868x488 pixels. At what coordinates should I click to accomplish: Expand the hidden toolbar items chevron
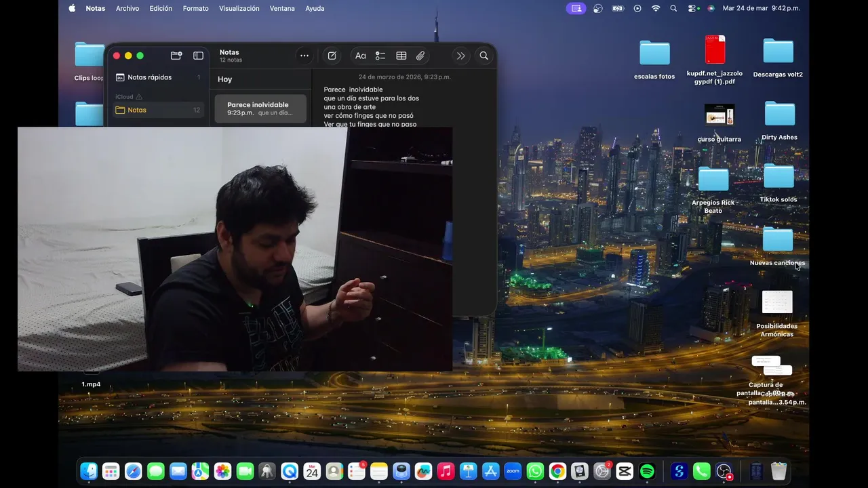click(x=461, y=56)
